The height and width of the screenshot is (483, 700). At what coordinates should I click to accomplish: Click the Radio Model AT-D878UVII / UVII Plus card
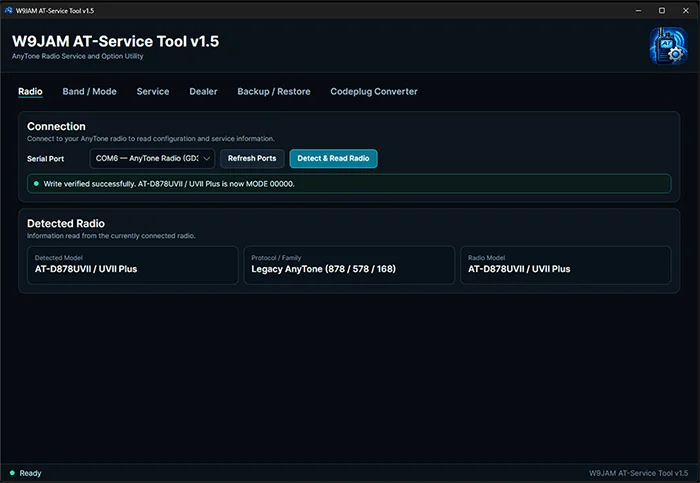point(566,265)
